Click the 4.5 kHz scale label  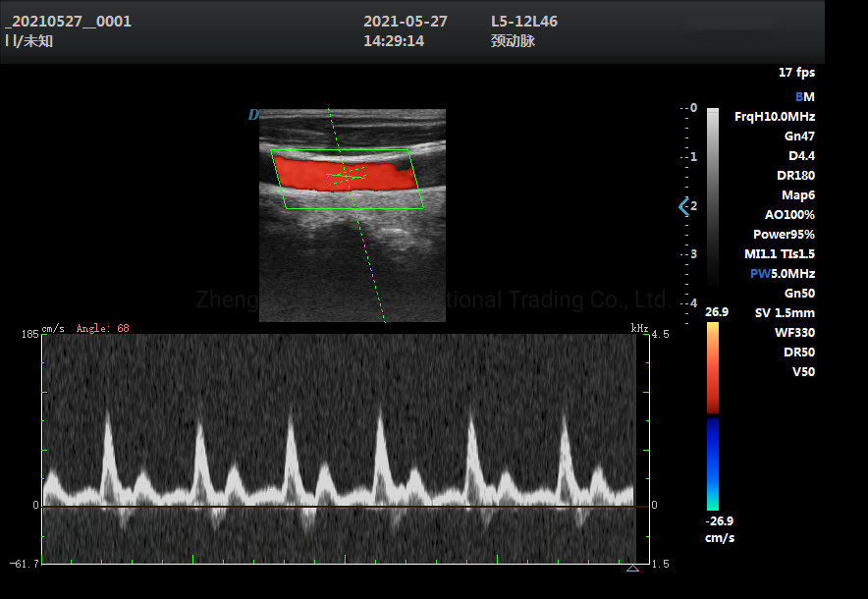click(661, 334)
